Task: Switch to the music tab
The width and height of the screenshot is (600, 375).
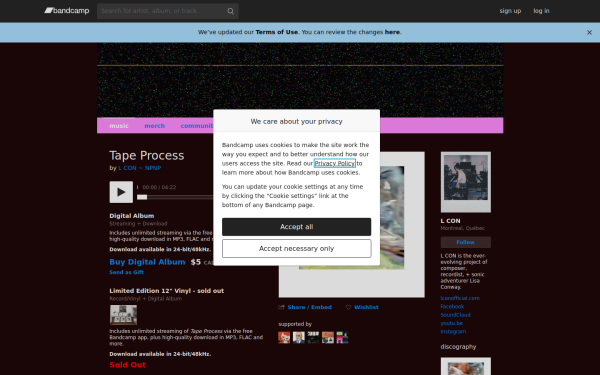Action: point(119,126)
